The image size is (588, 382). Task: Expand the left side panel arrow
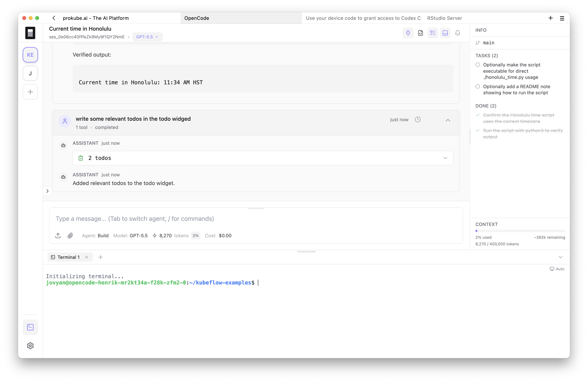(x=47, y=191)
